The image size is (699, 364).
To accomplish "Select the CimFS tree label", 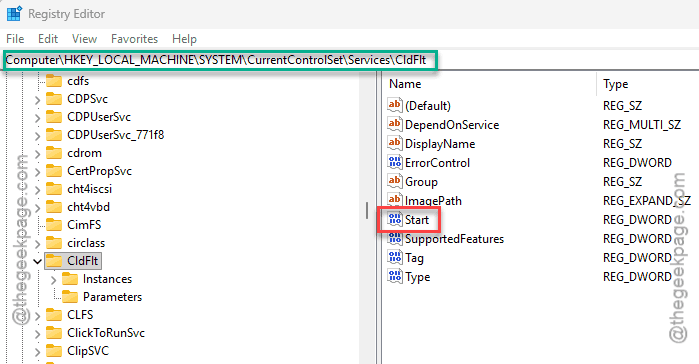I will tap(84, 225).
